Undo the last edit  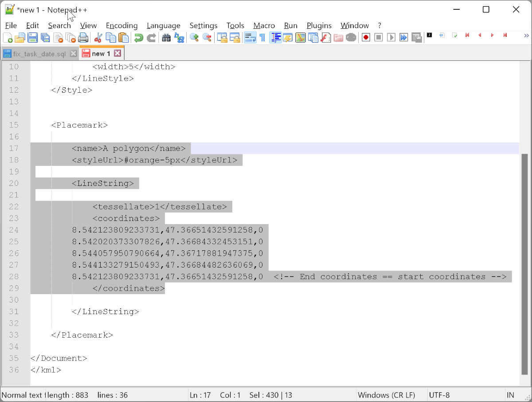(x=139, y=38)
